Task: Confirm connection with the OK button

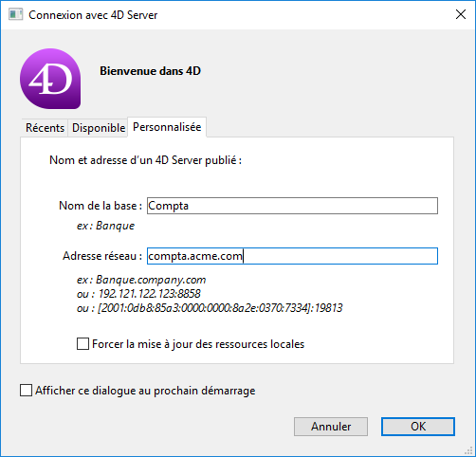Action: point(418,427)
